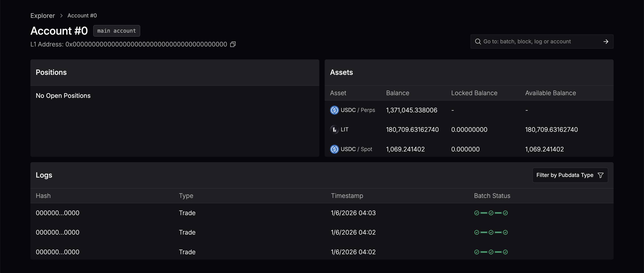
Task: Click the Balance column header
Action: pyautogui.click(x=398, y=93)
